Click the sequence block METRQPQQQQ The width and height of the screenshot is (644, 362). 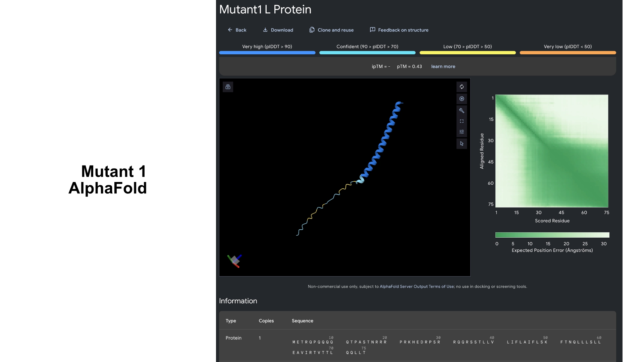tap(313, 342)
